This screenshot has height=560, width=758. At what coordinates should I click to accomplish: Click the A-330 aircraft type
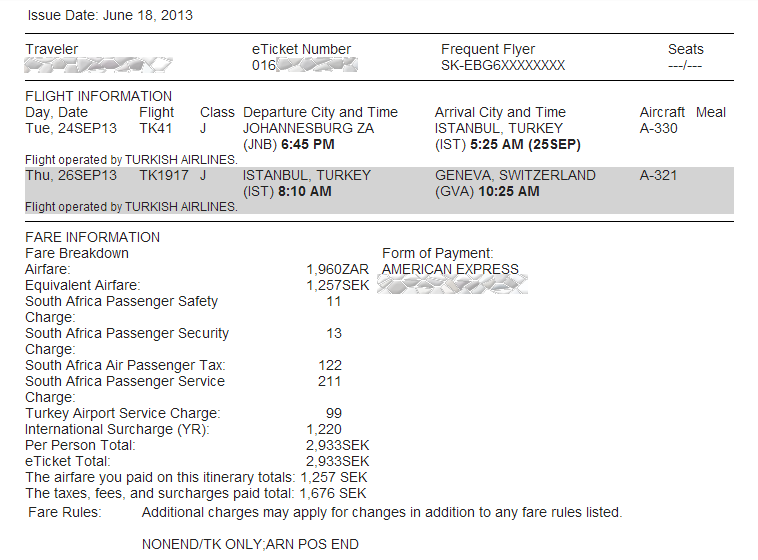pyautogui.click(x=658, y=128)
